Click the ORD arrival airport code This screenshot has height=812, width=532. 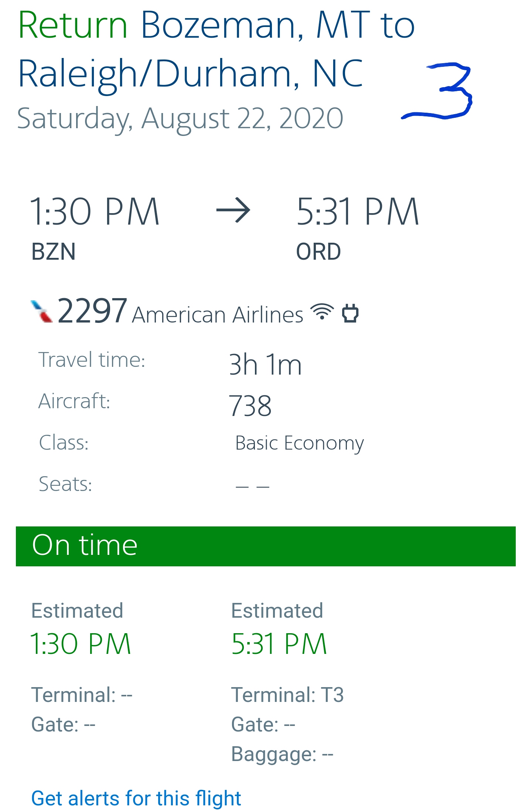pos(318,252)
